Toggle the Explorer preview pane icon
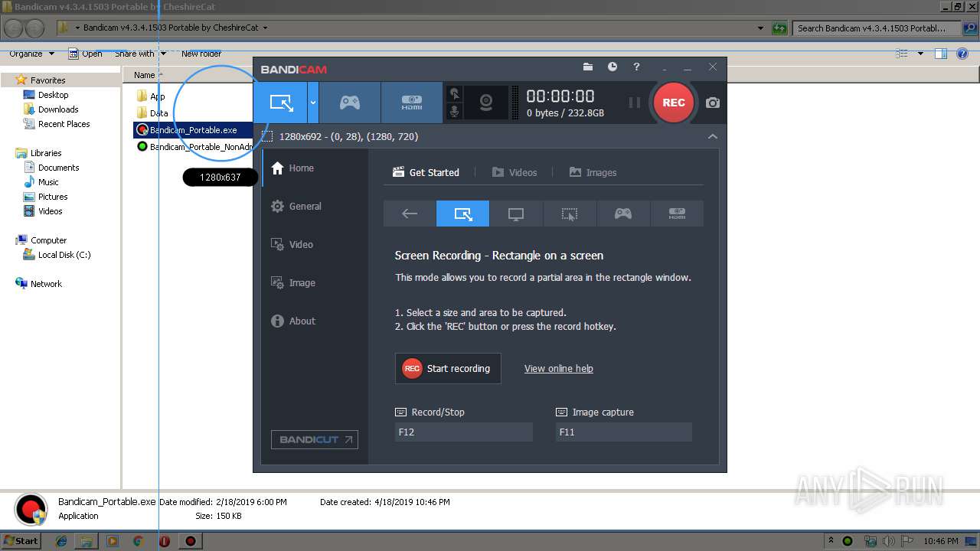Screen dimensions: 980x551 (x=941, y=54)
